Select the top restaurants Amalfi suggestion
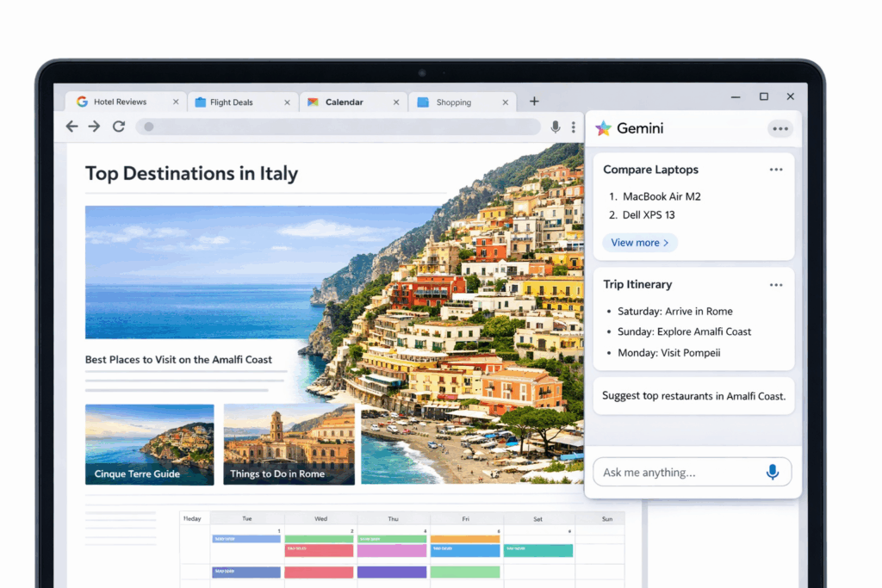The height and width of the screenshot is (588, 882). coord(693,396)
